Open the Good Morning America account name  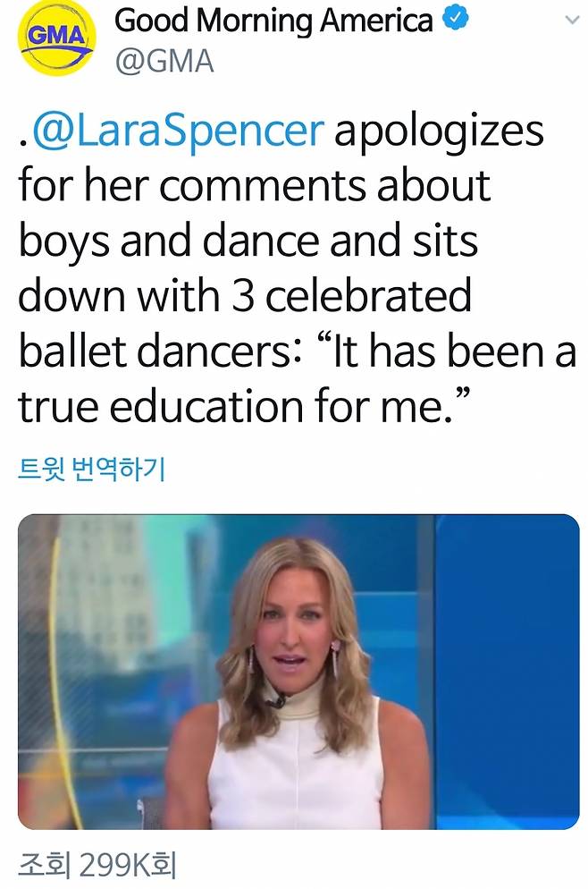[275, 21]
